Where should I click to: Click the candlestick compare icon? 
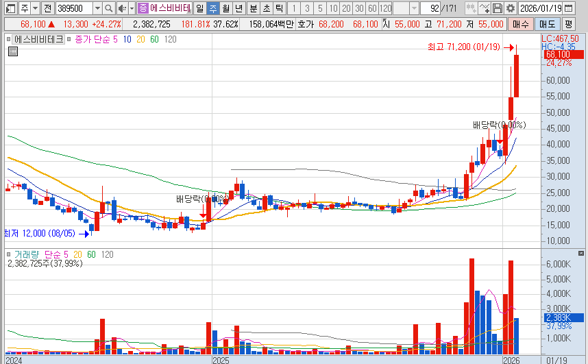(x=471, y=8)
